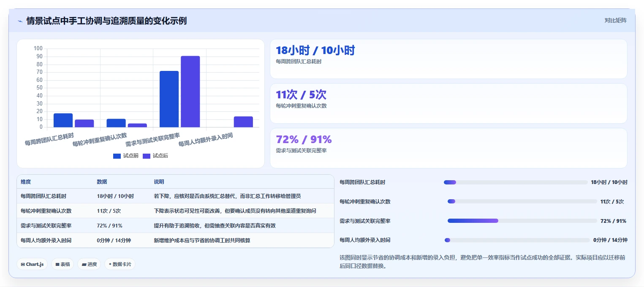
Task: Click the 试点前 bar for 每轮冲刺重复确认次数
Action: pos(116,123)
